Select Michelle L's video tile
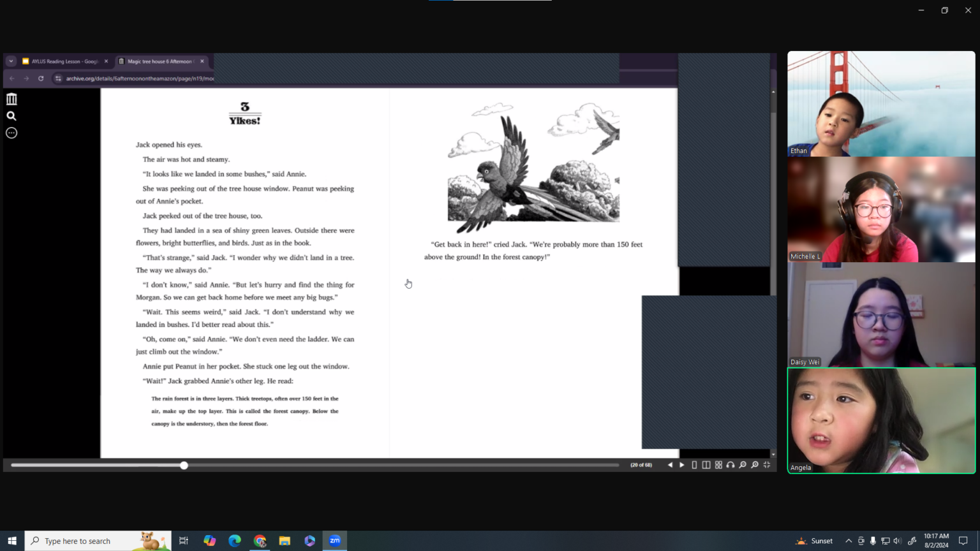 coord(881,210)
